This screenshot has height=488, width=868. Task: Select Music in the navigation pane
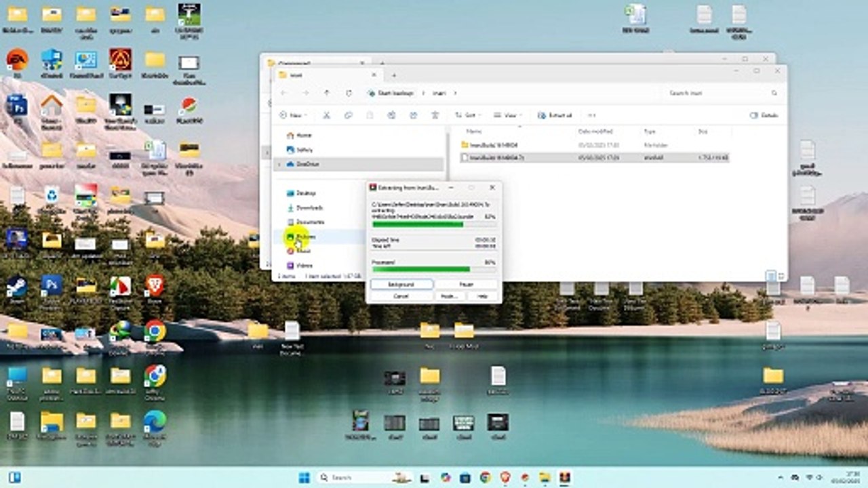point(298,251)
